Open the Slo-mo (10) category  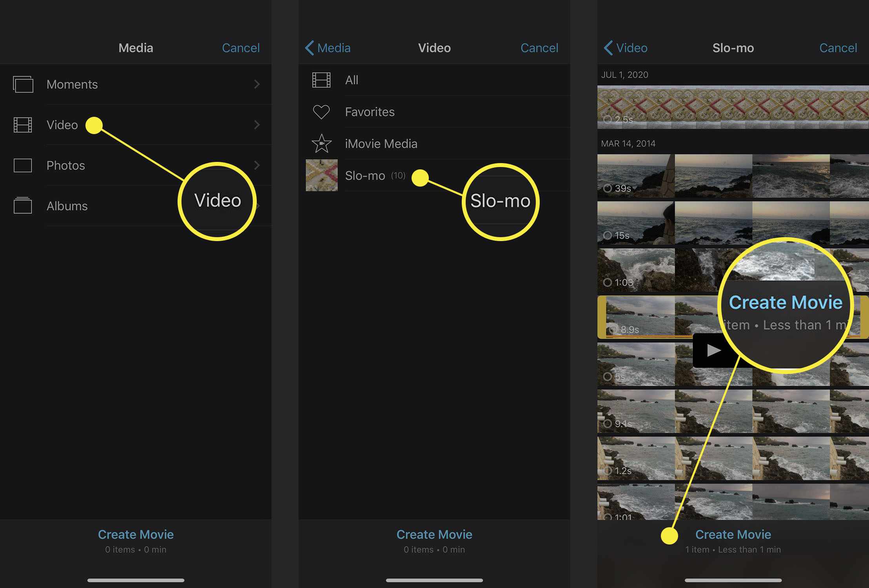(434, 175)
